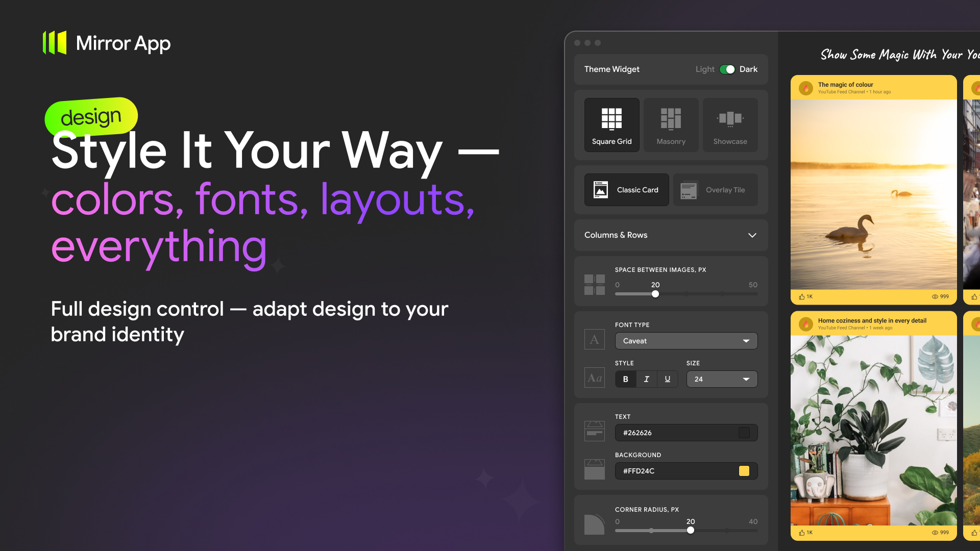Toggle Bold text style
This screenshot has height=551, width=980.
click(x=625, y=379)
